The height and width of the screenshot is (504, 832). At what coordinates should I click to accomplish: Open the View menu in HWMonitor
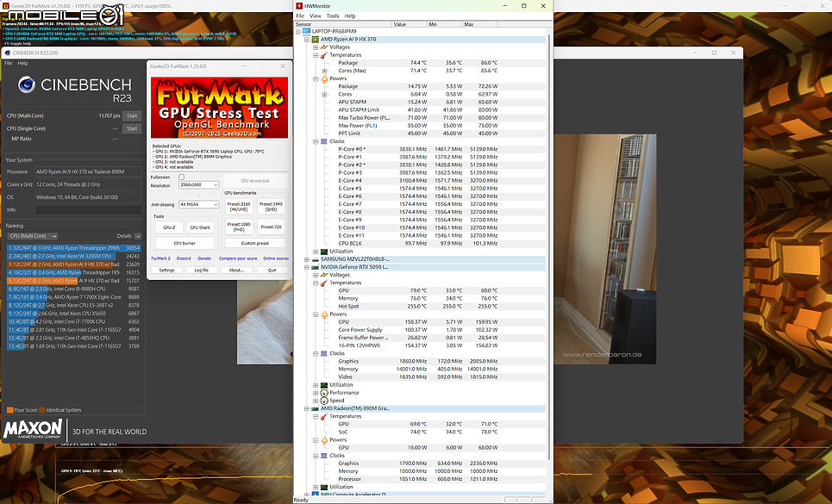(316, 16)
